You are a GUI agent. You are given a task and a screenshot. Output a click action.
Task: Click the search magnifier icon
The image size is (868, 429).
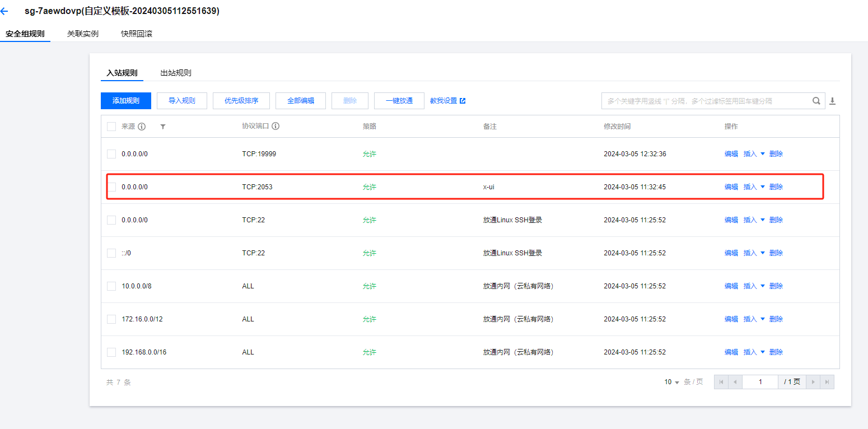pos(816,101)
